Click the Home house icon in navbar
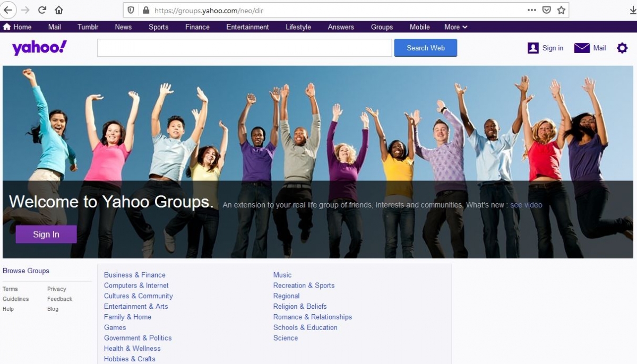This screenshot has height=364, width=637. click(7, 27)
